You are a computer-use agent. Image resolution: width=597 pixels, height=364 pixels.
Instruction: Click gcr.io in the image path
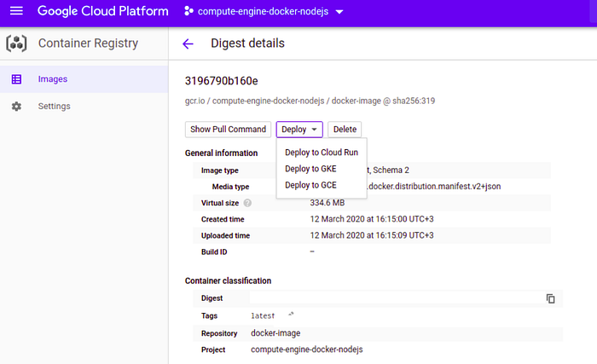pyautogui.click(x=195, y=101)
